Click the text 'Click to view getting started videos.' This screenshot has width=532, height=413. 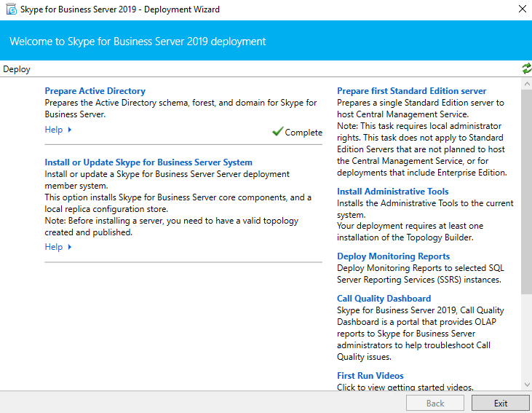405,388
